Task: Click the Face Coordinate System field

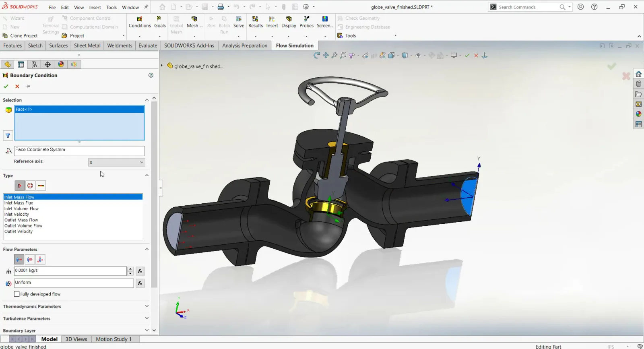Action: click(x=79, y=151)
